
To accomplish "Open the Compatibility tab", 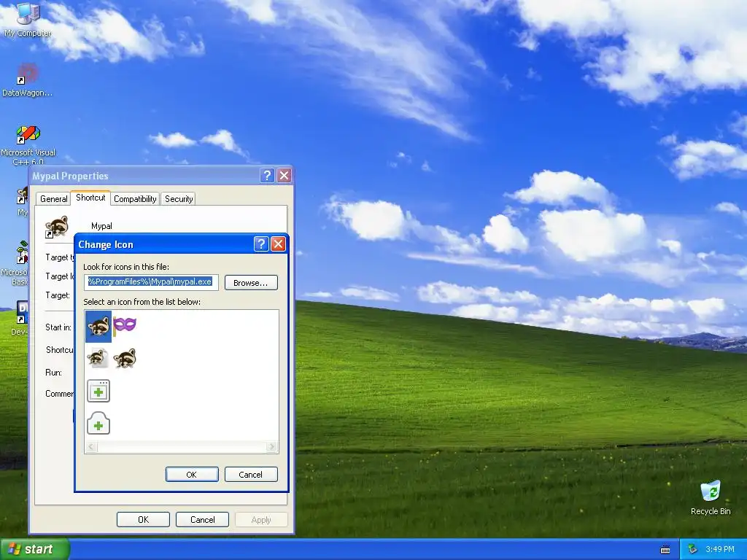I will tap(135, 199).
